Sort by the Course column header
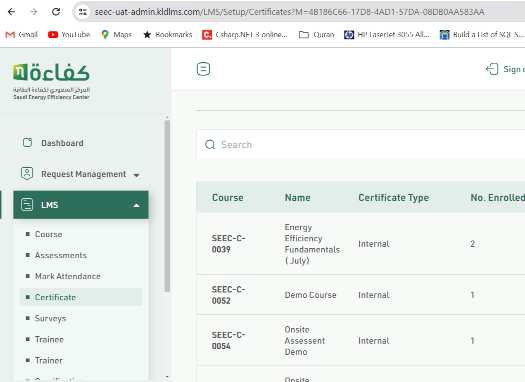Image resolution: width=525 pixels, height=382 pixels. point(228,198)
